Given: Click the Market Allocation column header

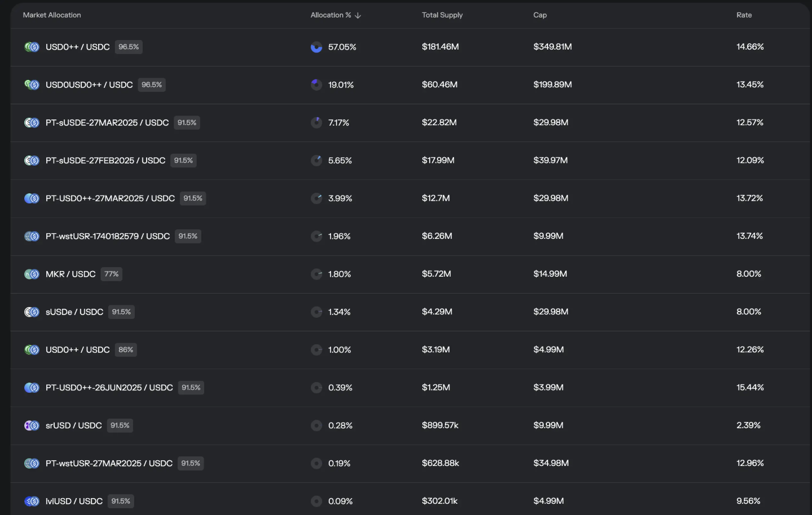Looking at the screenshot, I should point(52,15).
